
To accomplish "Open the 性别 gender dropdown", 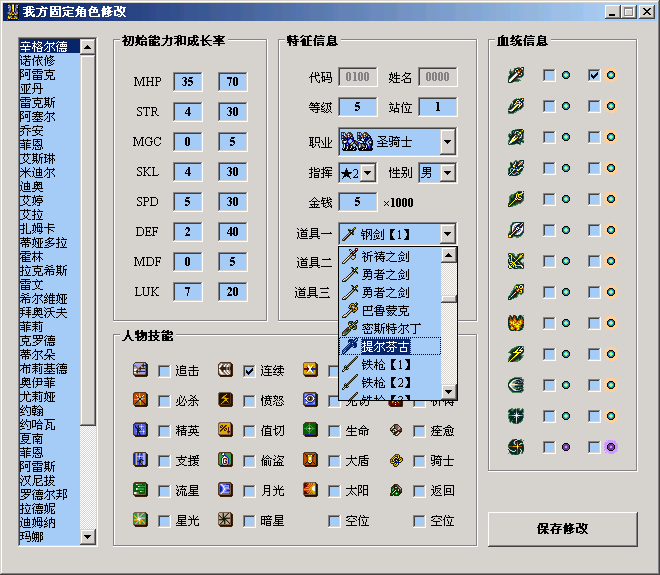I will 447,173.
